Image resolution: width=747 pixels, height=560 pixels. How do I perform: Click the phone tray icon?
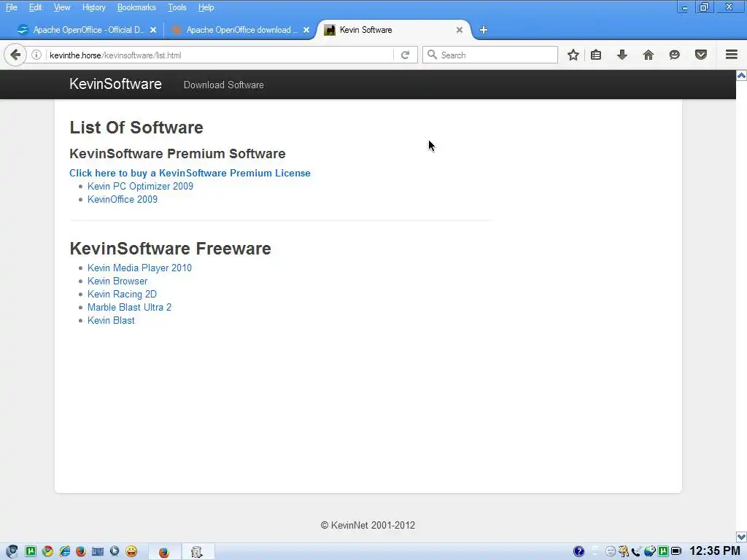tap(636, 551)
